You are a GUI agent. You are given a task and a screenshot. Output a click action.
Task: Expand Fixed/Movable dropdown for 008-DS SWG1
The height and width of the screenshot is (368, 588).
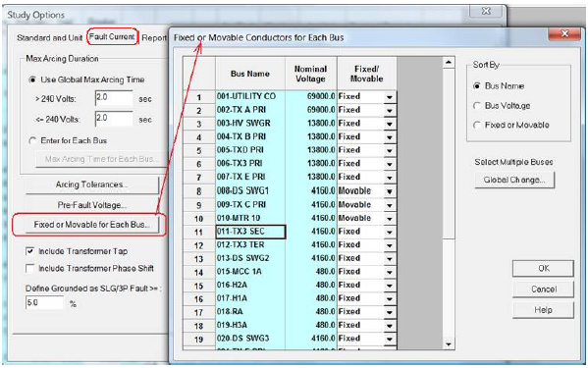tap(390, 191)
